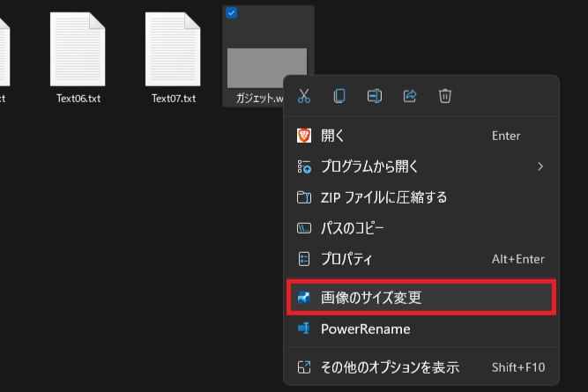Select 画像のサイズ変更 menu item
This screenshot has width=588, height=392.
point(370,298)
